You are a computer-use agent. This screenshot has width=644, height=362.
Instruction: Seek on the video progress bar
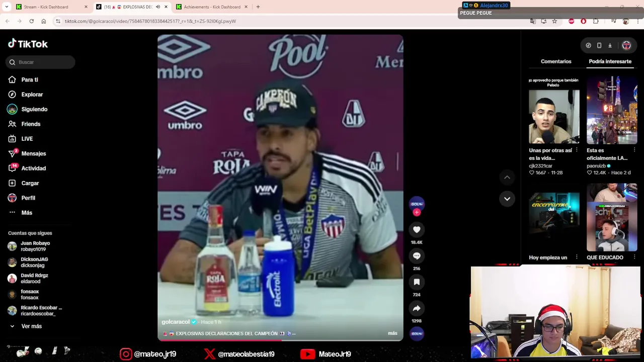point(280,340)
